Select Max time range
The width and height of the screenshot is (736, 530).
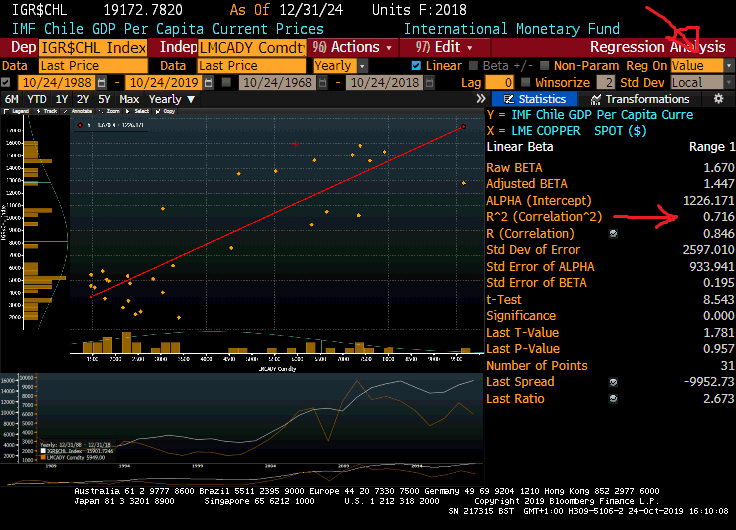129,100
